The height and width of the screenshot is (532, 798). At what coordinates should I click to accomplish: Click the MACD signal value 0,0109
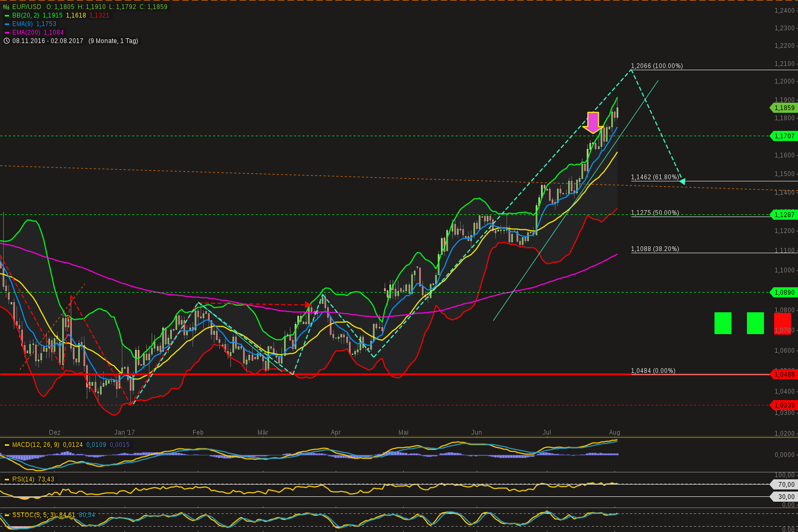(96, 445)
